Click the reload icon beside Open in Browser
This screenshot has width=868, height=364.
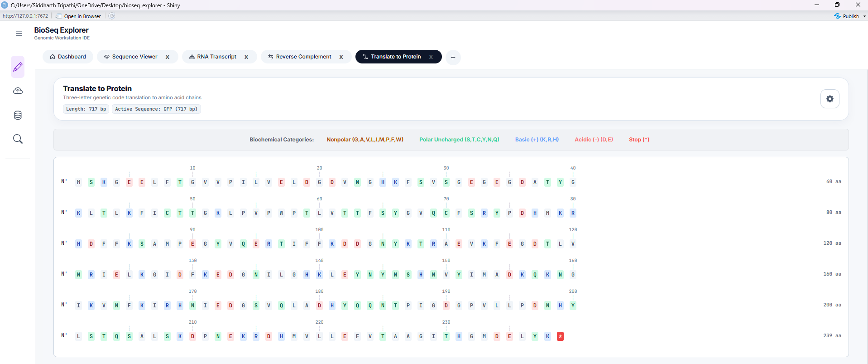click(x=112, y=16)
